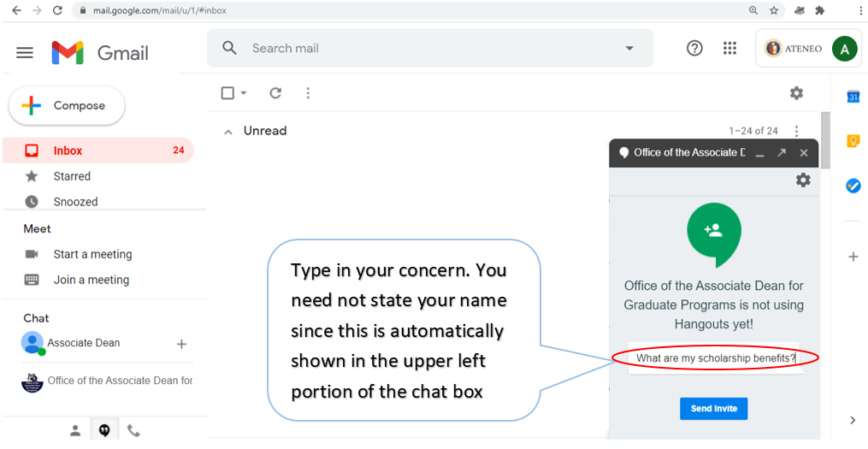Open Google Keep side panel
Viewport: 868px width, 449px height.
(853, 140)
